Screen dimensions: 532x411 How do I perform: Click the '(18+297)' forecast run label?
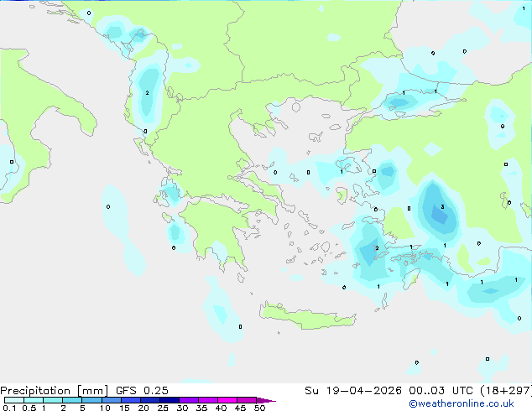tap(506, 391)
